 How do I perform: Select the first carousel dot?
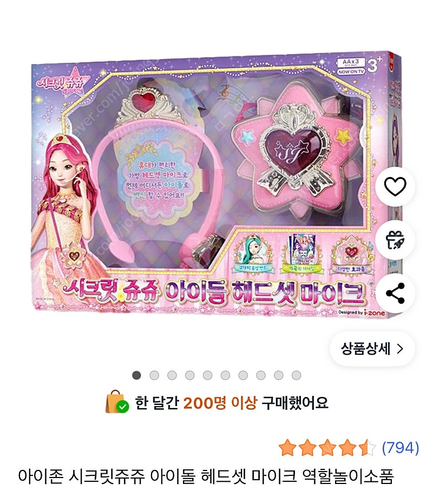[136, 375]
